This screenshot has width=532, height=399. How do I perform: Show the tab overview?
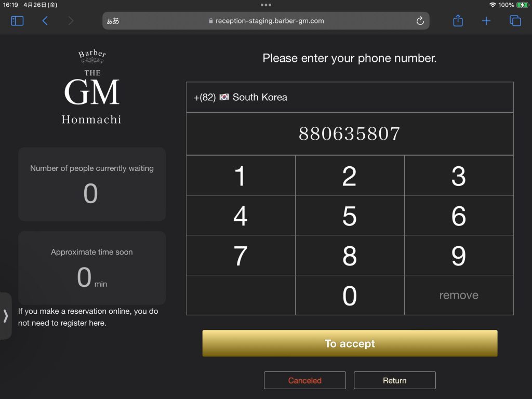pyautogui.click(x=515, y=21)
